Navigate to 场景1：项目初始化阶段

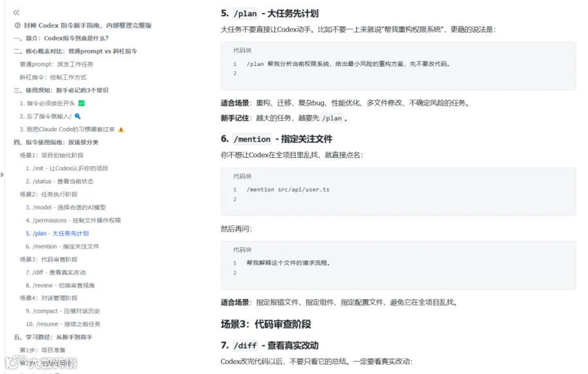[x=52, y=155]
